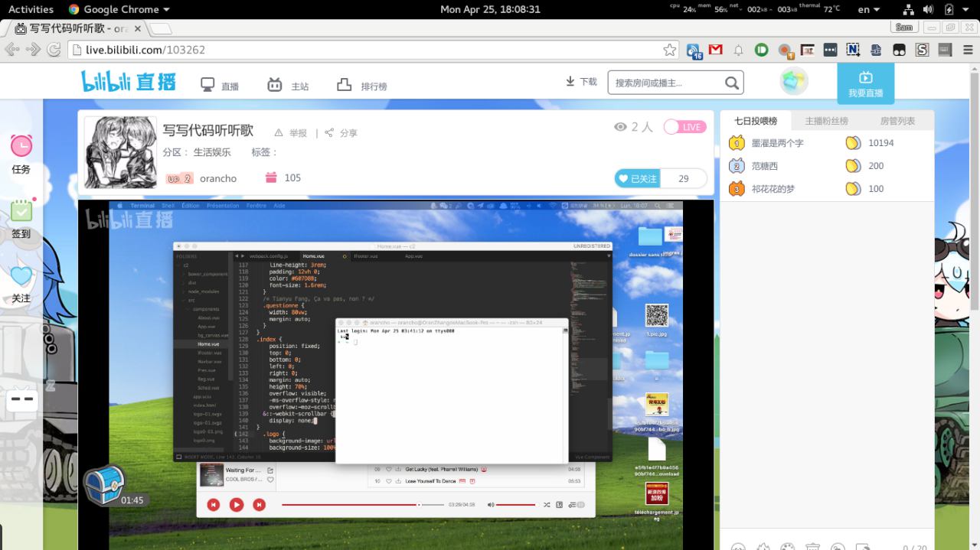
Task: Toggle the 关注 heart in left sidebar
Action: (21, 275)
